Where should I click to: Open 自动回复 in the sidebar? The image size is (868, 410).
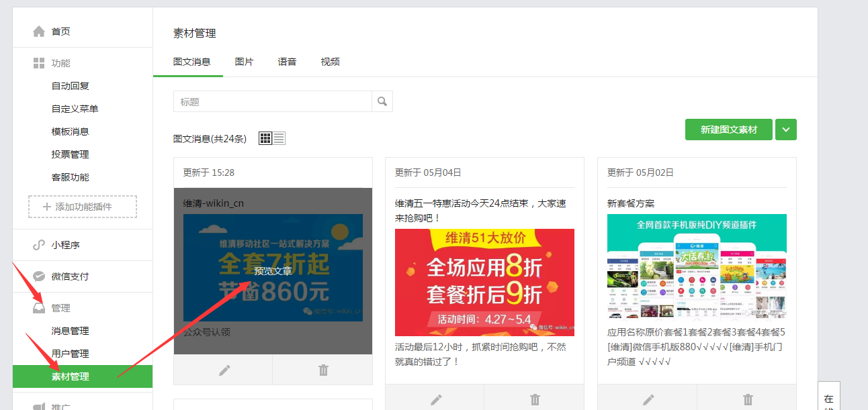click(71, 86)
